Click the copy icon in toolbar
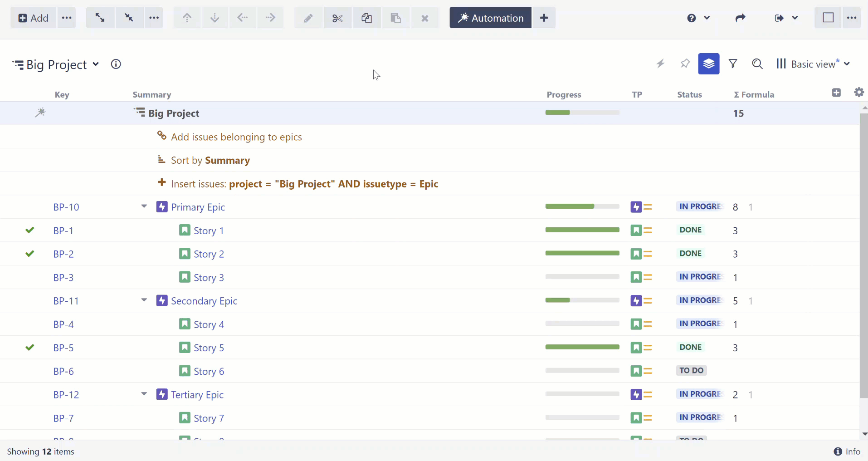Image resolution: width=868 pixels, height=461 pixels. tap(366, 18)
